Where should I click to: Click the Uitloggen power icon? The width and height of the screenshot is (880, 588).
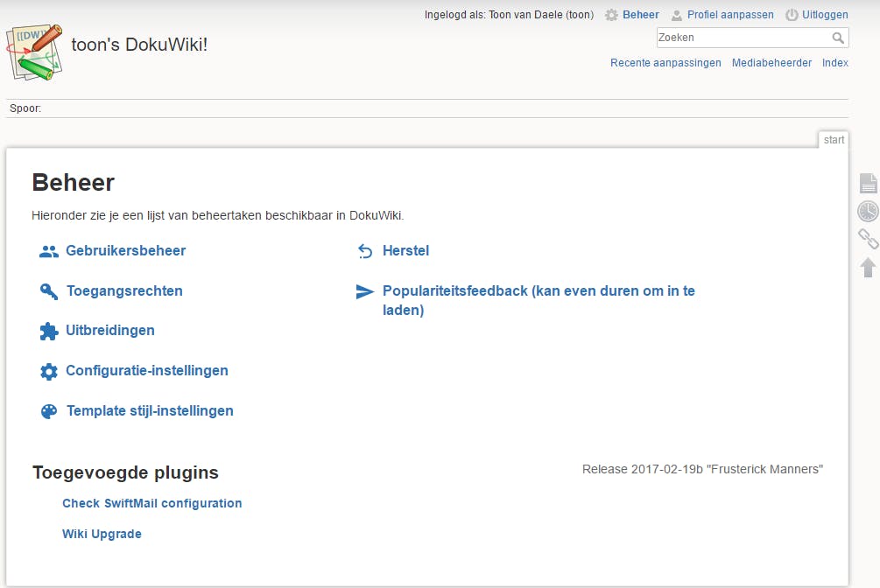coord(792,15)
